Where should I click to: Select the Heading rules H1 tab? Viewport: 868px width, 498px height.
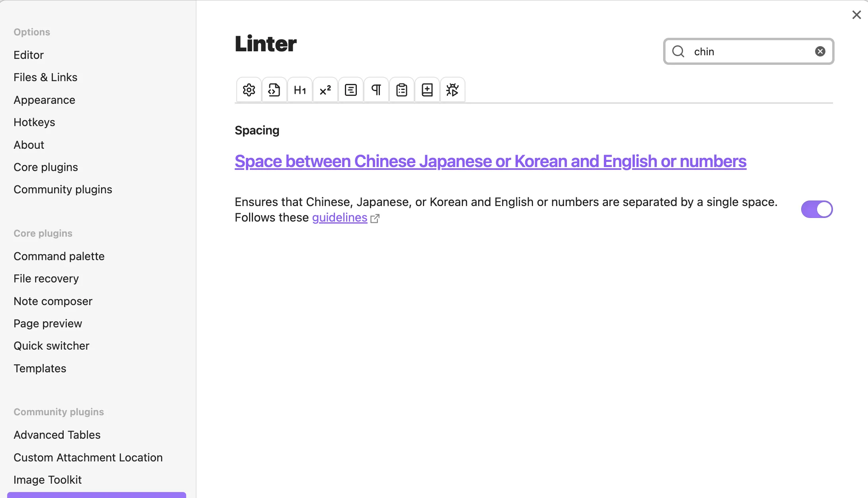300,90
